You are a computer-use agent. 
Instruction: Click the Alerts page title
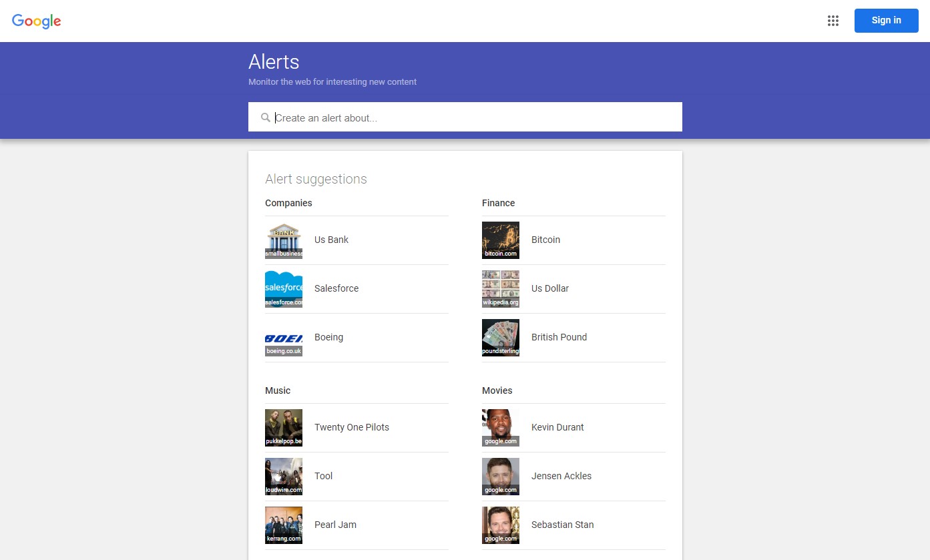[274, 61]
